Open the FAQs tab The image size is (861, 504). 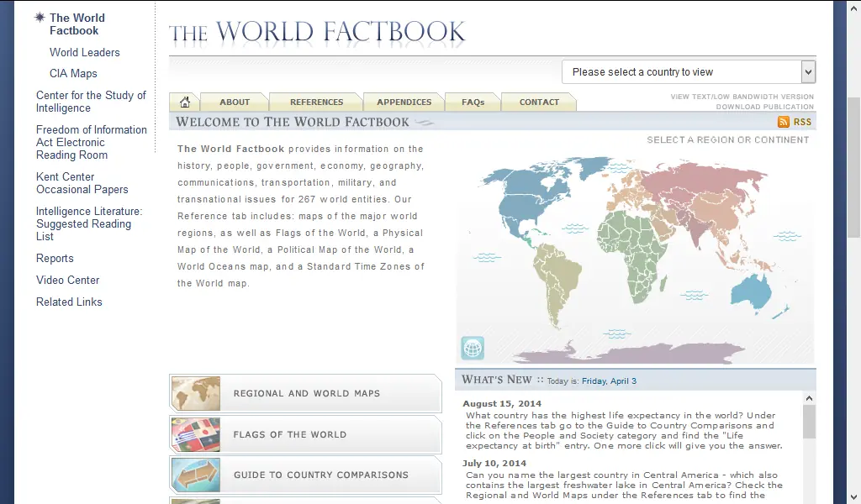[473, 102]
